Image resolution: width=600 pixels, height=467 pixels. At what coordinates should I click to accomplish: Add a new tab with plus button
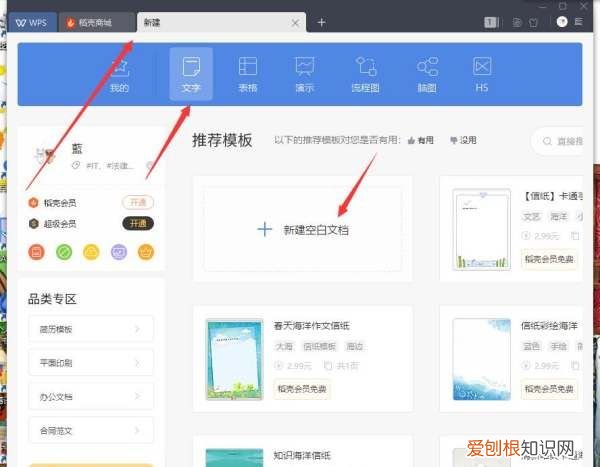coord(321,23)
